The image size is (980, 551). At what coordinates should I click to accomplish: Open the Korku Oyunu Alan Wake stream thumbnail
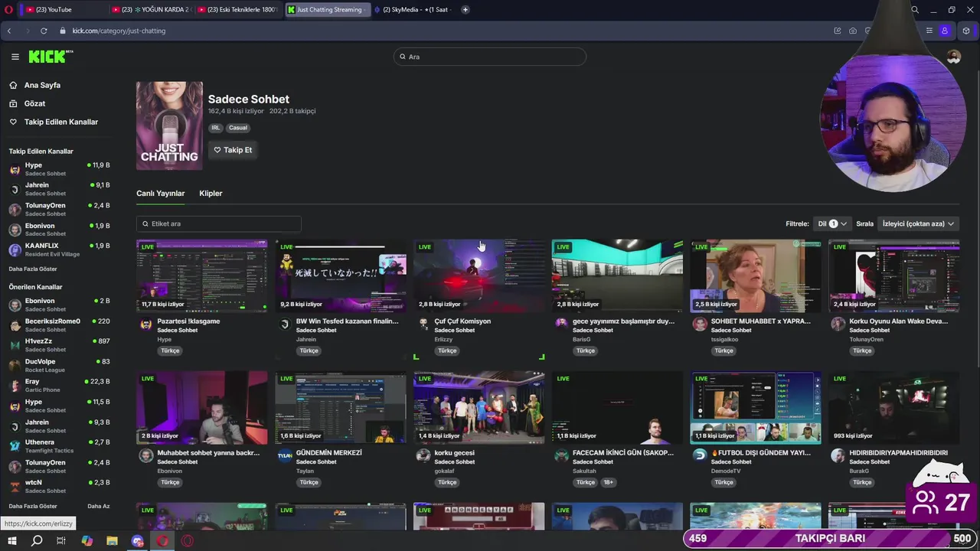pyautogui.click(x=893, y=275)
